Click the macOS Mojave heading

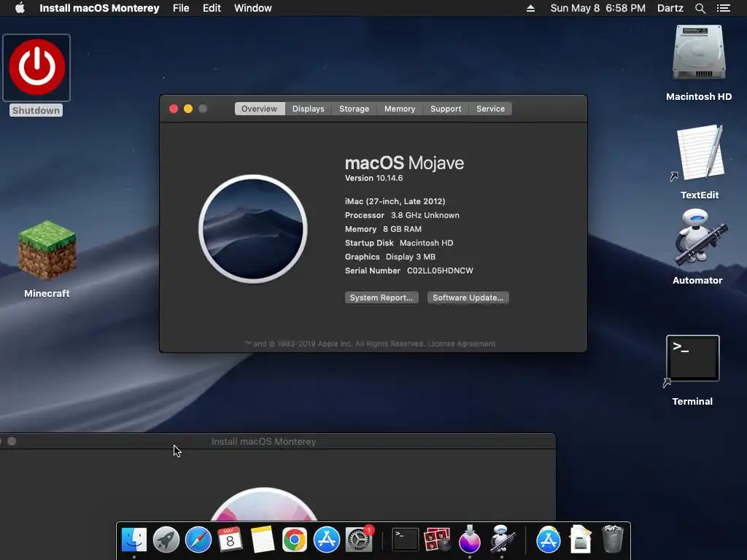click(404, 163)
